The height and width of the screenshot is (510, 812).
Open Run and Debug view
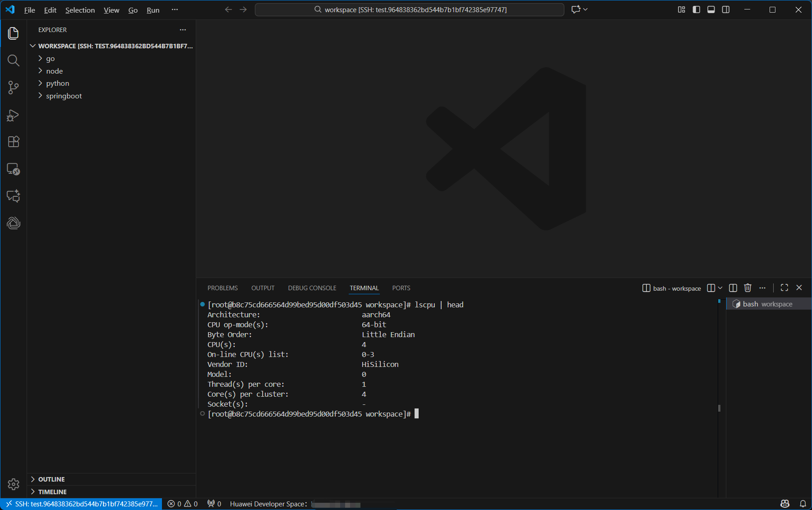point(14,115)
